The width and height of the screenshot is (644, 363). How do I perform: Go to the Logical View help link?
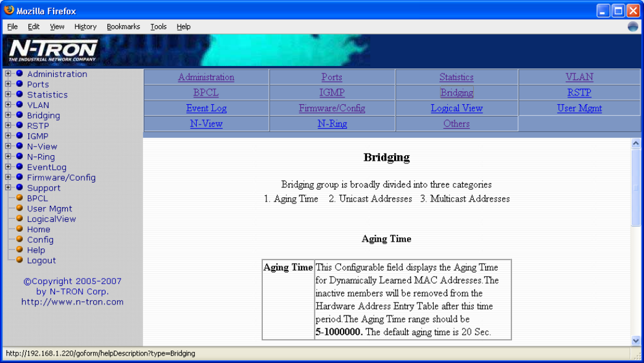tap(456, 108)
